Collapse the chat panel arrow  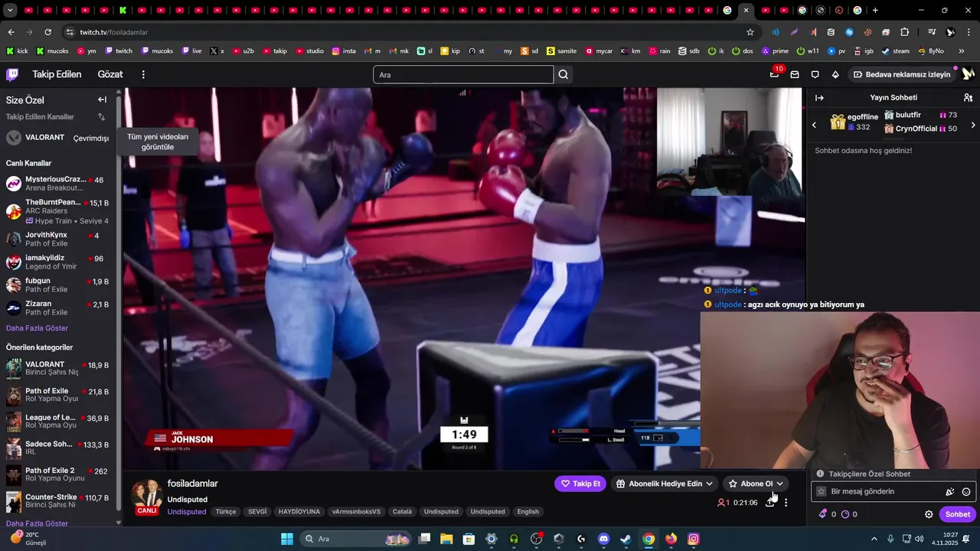[x=819, y=98]
